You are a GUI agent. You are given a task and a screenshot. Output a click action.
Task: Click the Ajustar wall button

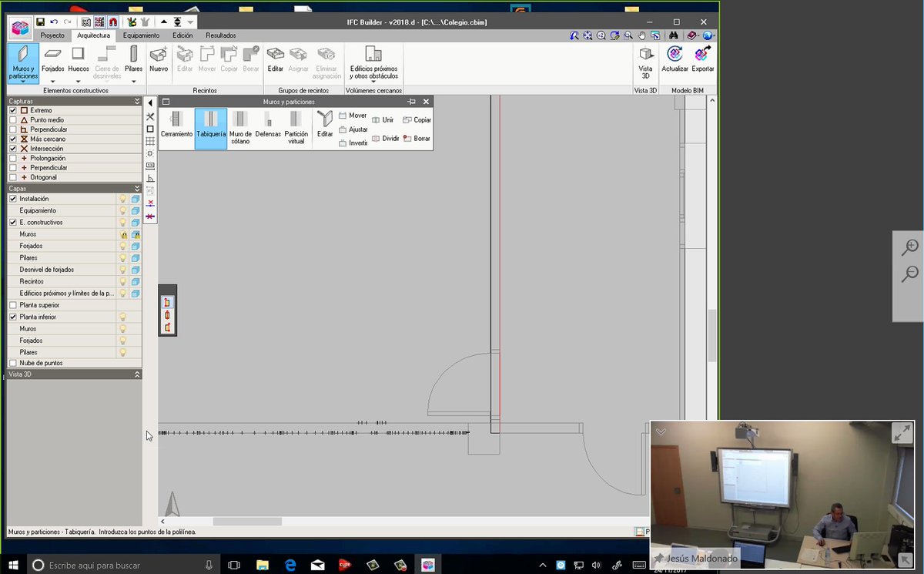tap(353, 129)
